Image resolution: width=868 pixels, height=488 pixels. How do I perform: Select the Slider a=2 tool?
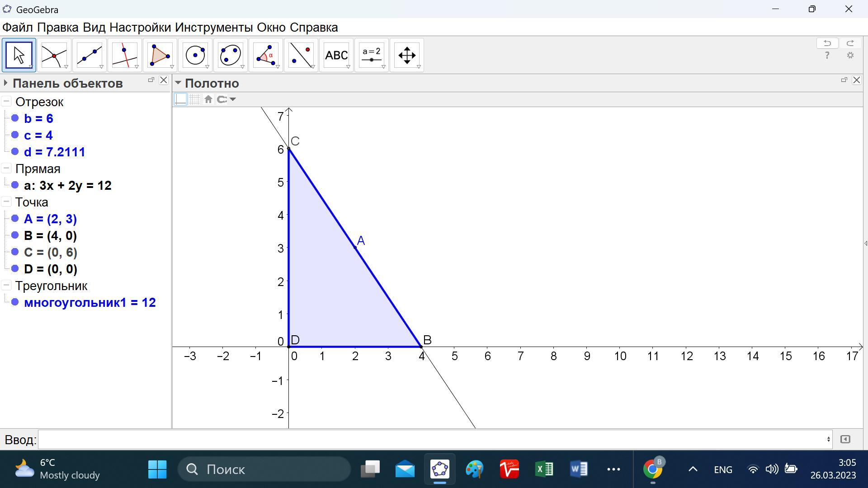click(x=371, y=56)
